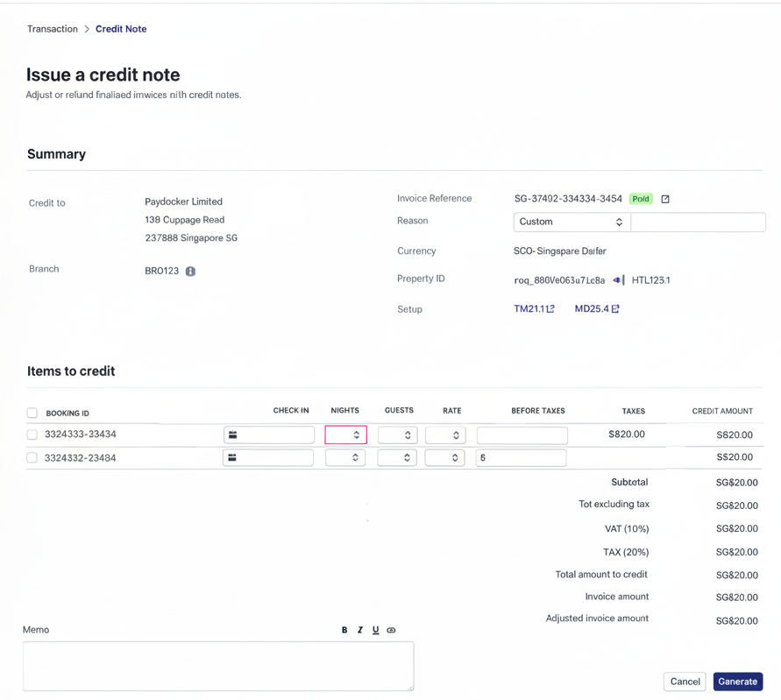Check the box for booking 3324332-23484
This screenshot has width=781, height=700.
tap(32, 457)
